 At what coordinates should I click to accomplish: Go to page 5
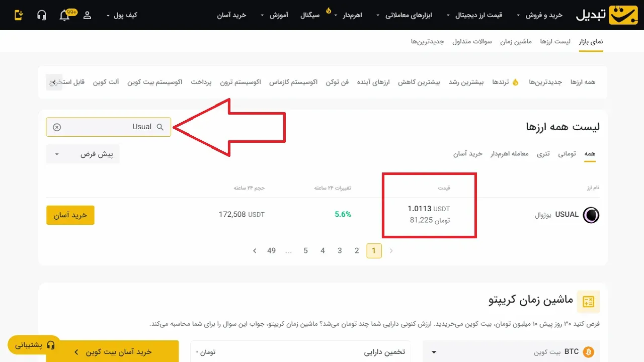pos(305,250)
